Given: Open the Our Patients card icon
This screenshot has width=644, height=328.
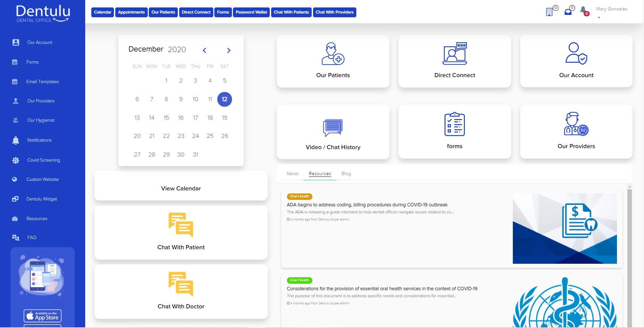Looking at the screenshot, I should (x=333, y=53).
